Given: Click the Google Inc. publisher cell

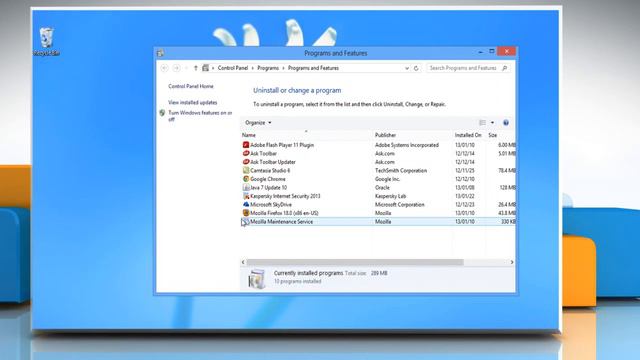Looking at the screenshot, I should coord(387,179).
